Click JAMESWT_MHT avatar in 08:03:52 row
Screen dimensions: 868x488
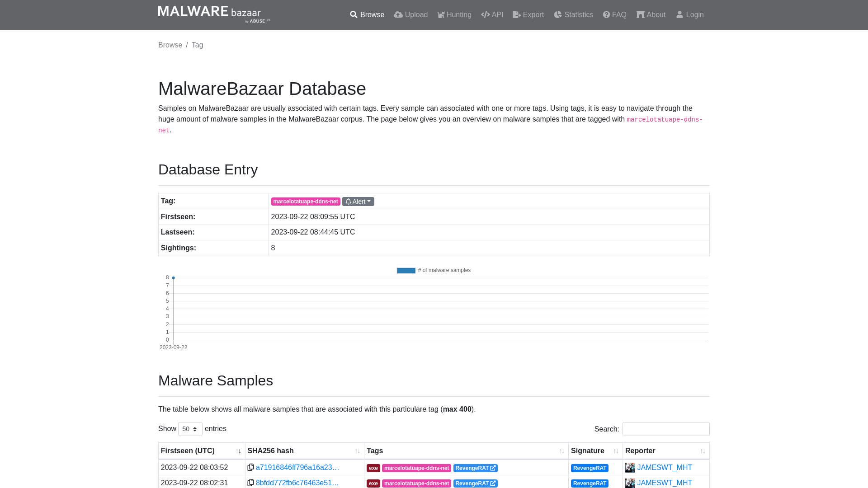coord(630,468)
